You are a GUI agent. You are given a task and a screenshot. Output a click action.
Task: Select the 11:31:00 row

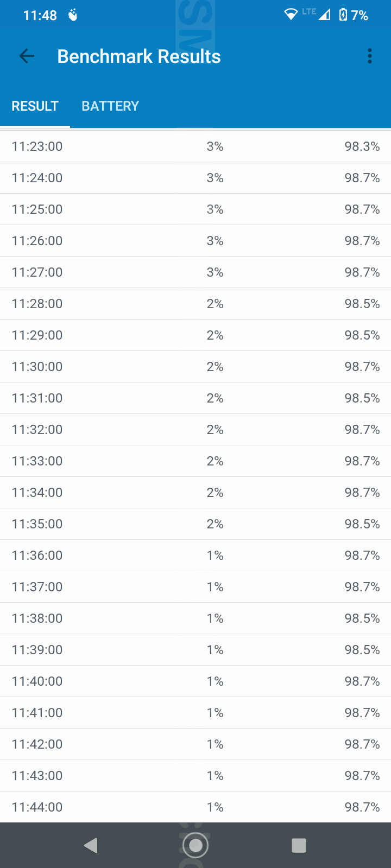pyautogui.click(x=195, y=398)
